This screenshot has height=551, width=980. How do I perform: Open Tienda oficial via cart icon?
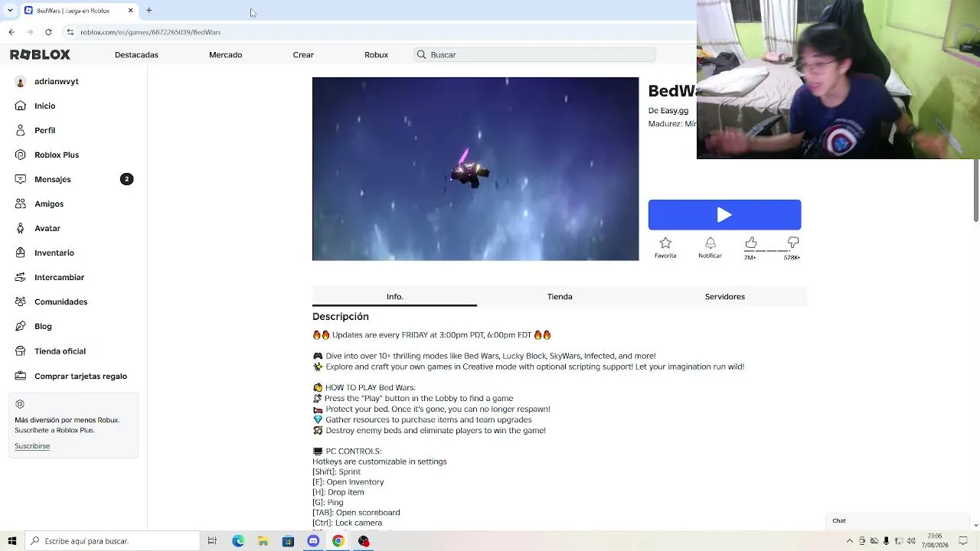(x=20, y=351)
